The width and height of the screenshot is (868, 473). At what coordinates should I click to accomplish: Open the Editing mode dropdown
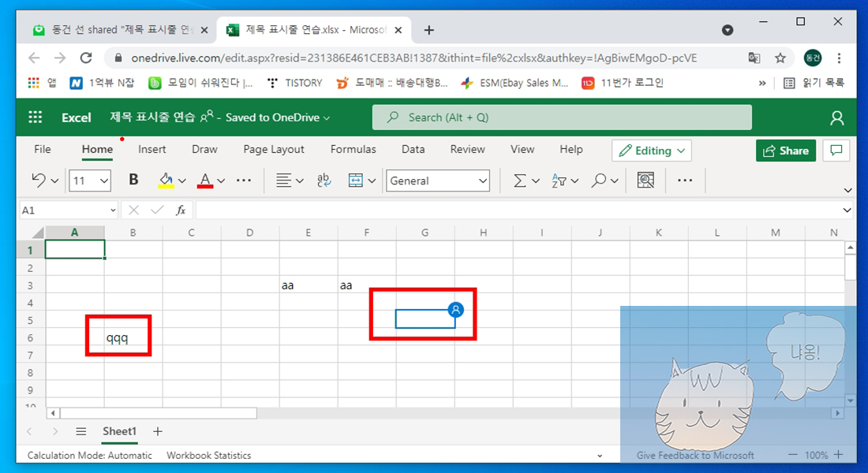[652, 151]
